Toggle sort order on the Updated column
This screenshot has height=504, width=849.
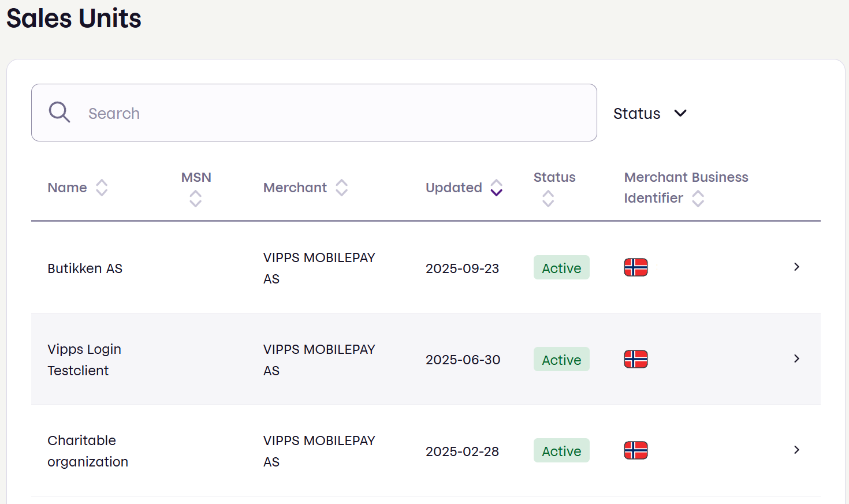coord(497,188)
